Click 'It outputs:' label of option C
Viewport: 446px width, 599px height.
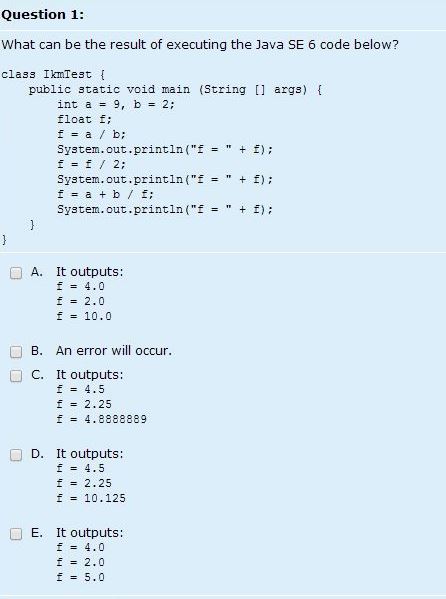90,375
